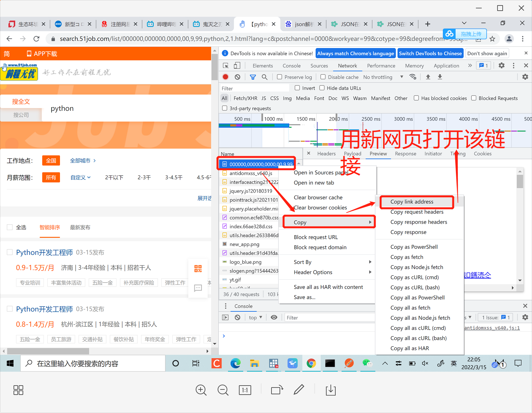Viewport: 532px width, 413px height.
Task: Open browser tab search dropdown arrow
Action: click(x=464, y=23)
